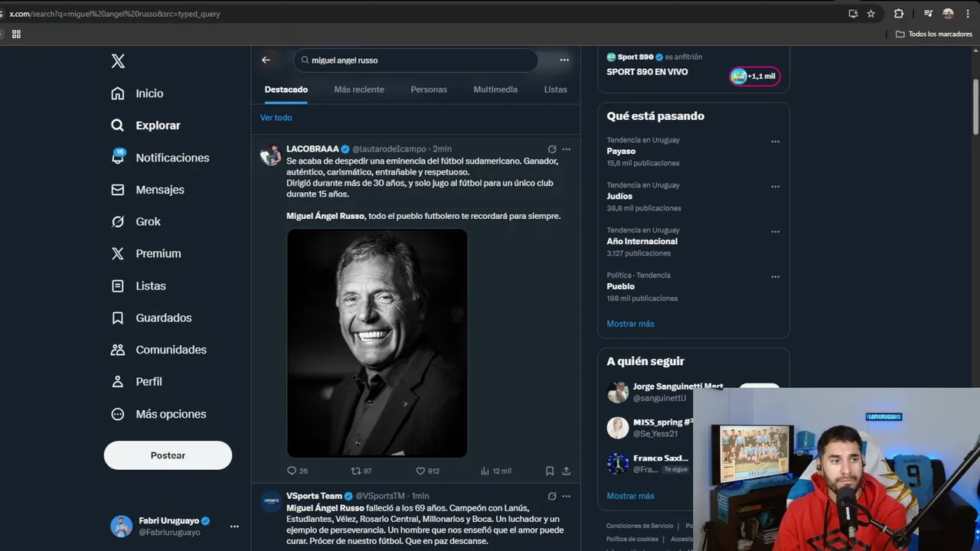View analytics showing 12 mil views
The image size is (980, 551).
495,471
